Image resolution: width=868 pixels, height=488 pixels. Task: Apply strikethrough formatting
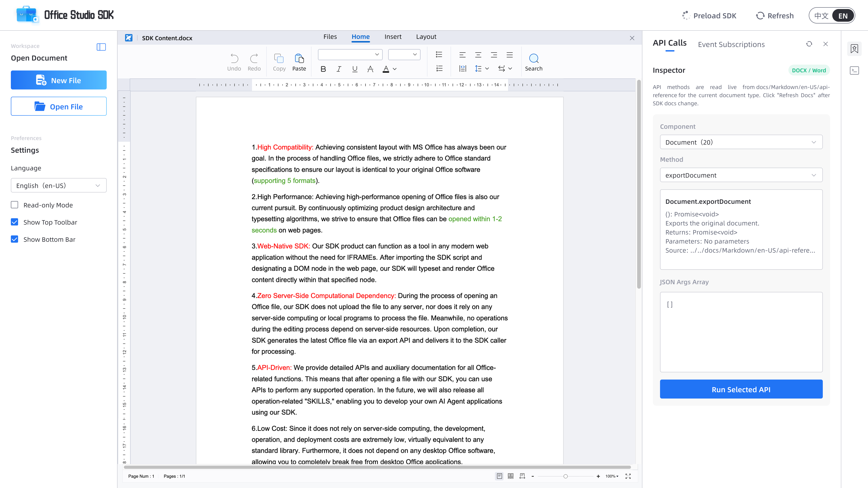370,69
